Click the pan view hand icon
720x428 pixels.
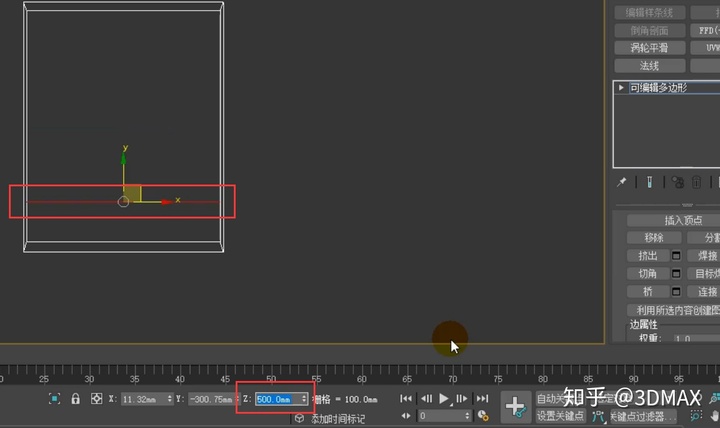[714, 416]
